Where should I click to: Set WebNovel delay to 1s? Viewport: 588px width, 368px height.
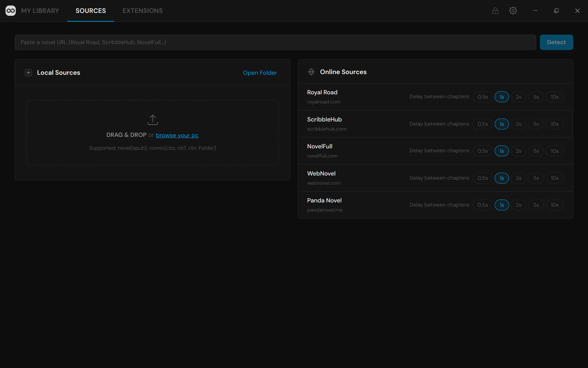pos(501,178)
